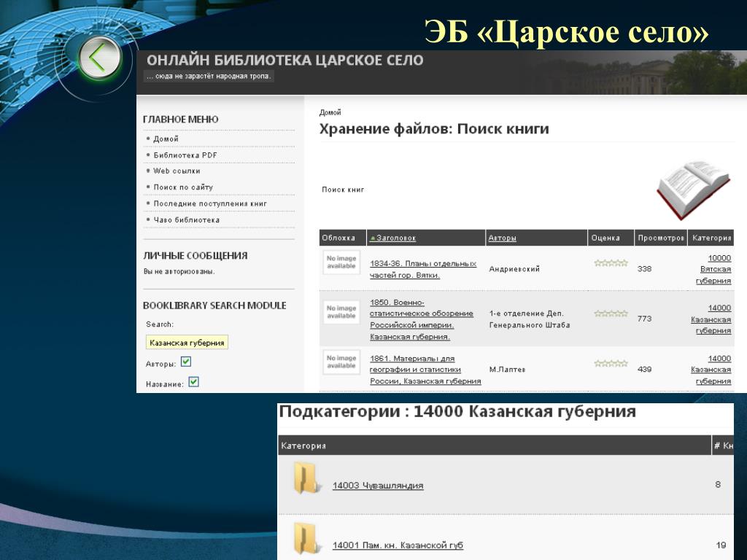
Task: Open 14000 Казанская губерния category in 1850 row
Action: click(711, 319)
